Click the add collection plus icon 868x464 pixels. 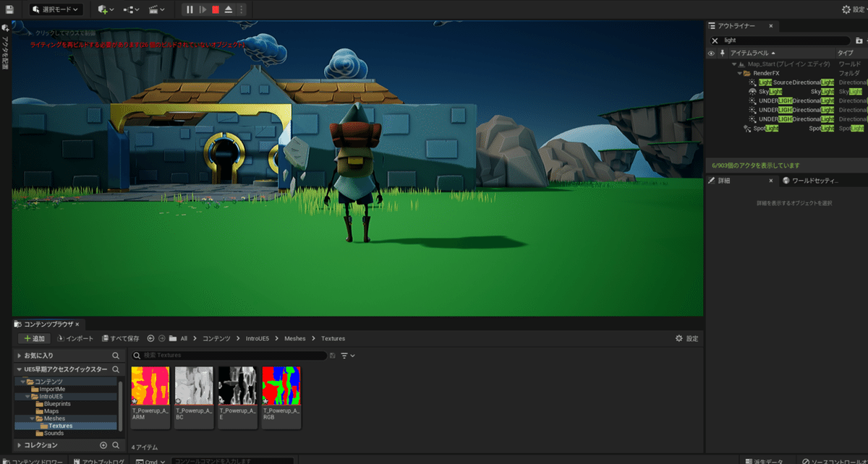click(103, 445)
